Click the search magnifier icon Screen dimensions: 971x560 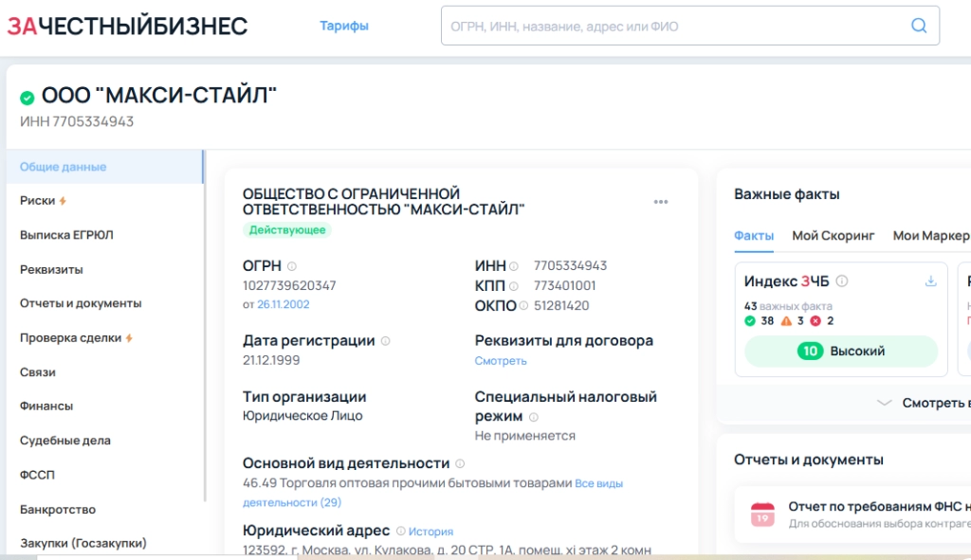918,26
